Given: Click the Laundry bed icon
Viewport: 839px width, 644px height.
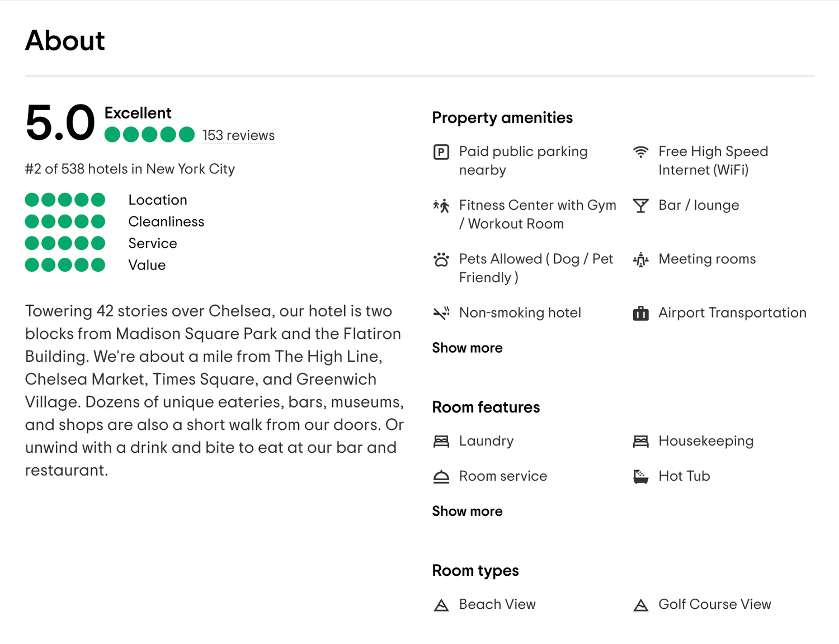Looking at the screenshot, I should click(x=441, y=441).
